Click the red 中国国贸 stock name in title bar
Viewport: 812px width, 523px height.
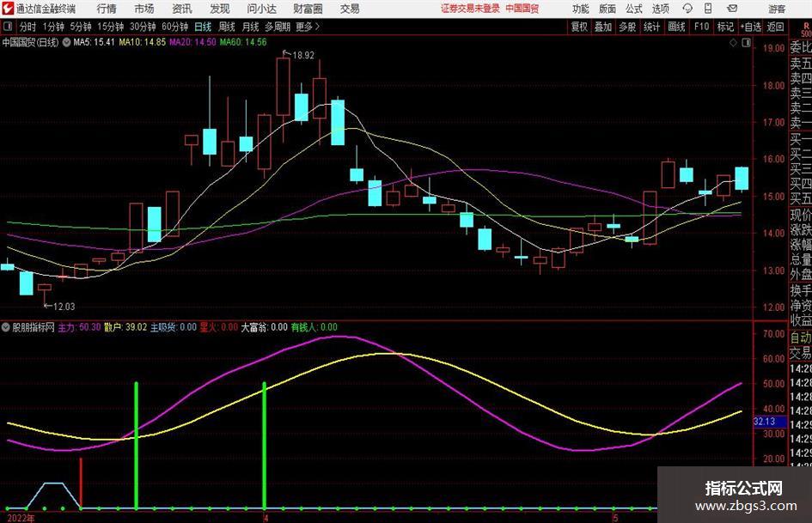pyautogui.click(x=522, y=9)
